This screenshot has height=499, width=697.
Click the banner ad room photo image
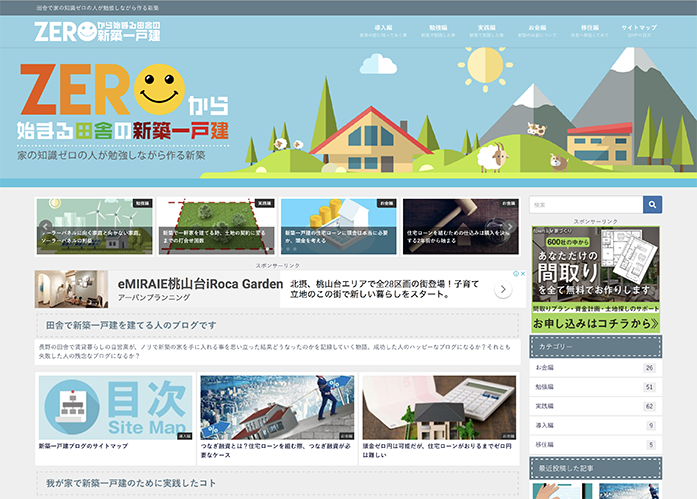72,289
